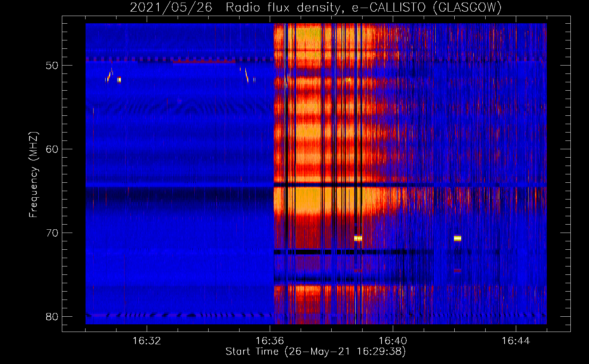Click the 60 frequency tick label
This screenshot has width=589, height=364.
(x=52, y=149)
